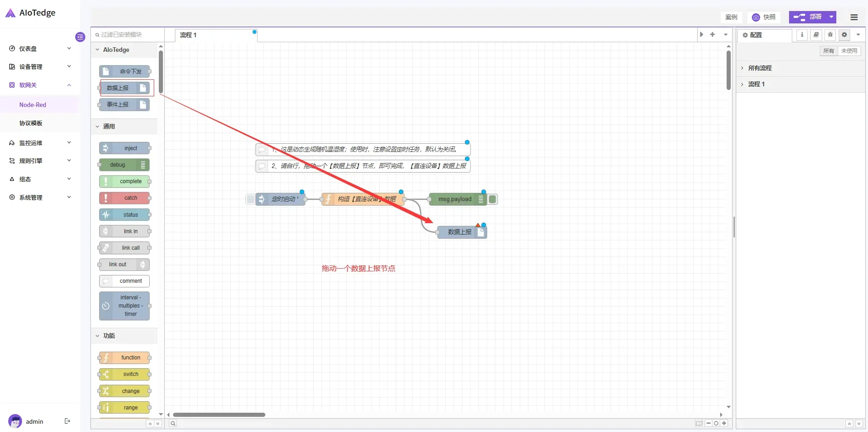Viewport: 868px width, 432px height.
Task: Open the flow tabs list dropdown
Action: (726, 34)
